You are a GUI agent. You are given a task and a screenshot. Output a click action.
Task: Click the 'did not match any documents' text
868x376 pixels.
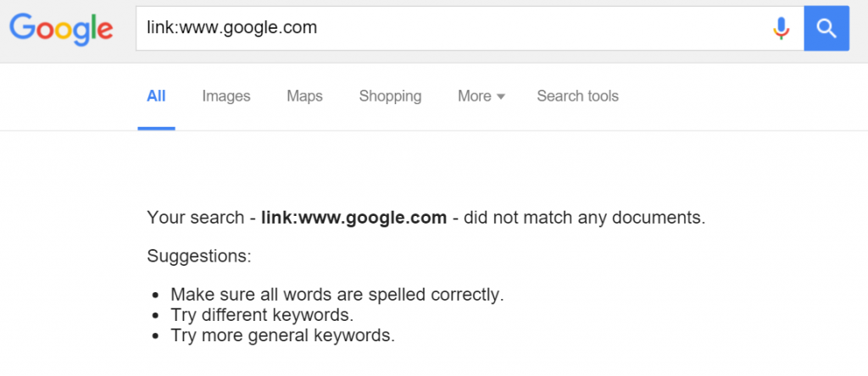click(584, 218)
